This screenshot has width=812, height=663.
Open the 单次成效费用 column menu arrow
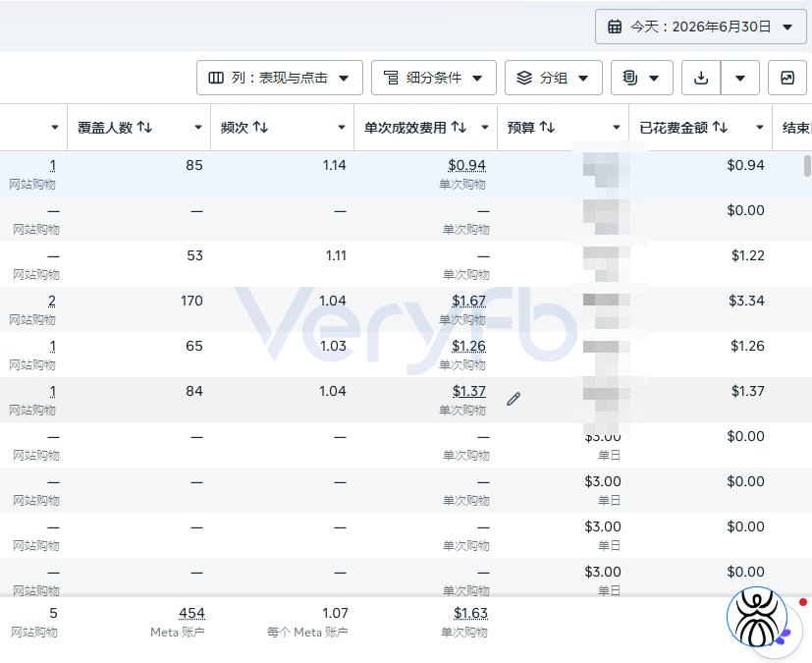(x=485, y=128)
